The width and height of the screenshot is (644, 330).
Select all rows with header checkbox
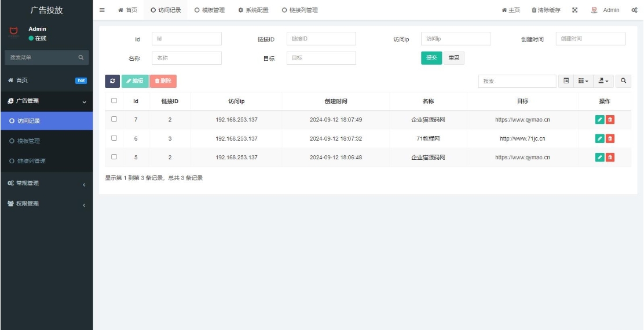coord(114,101)
